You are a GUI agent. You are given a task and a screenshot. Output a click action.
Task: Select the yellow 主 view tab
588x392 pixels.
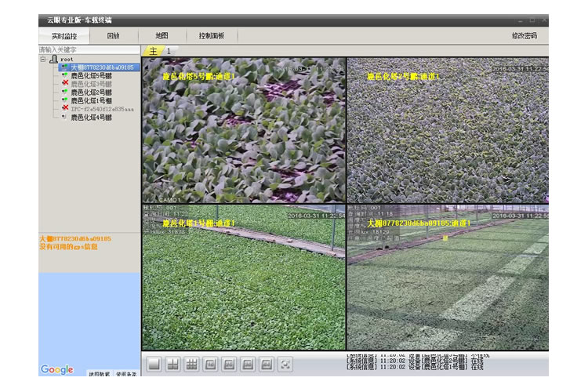tap(153, 51)
